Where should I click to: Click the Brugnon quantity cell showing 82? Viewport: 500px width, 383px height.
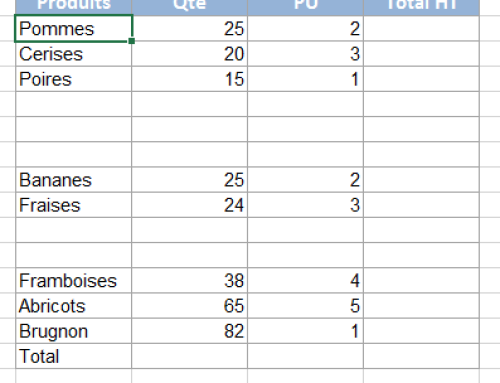click(189, 331)
